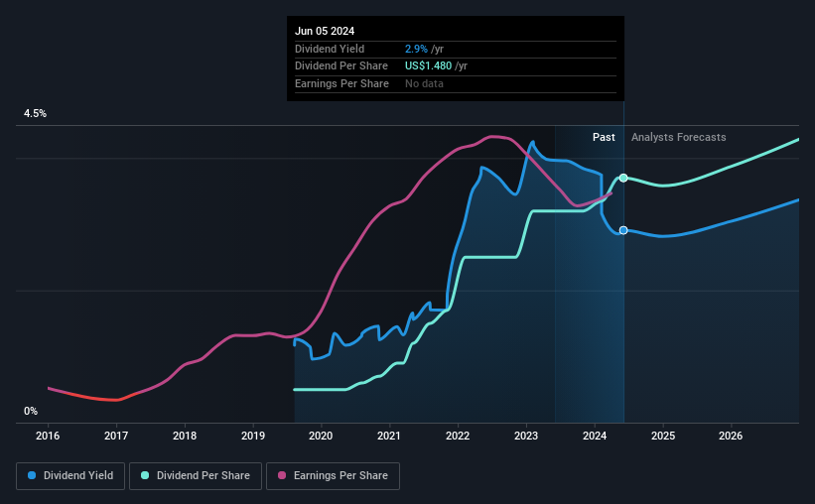
Task: Click the Past region label
Action: [x=604, y=137]
